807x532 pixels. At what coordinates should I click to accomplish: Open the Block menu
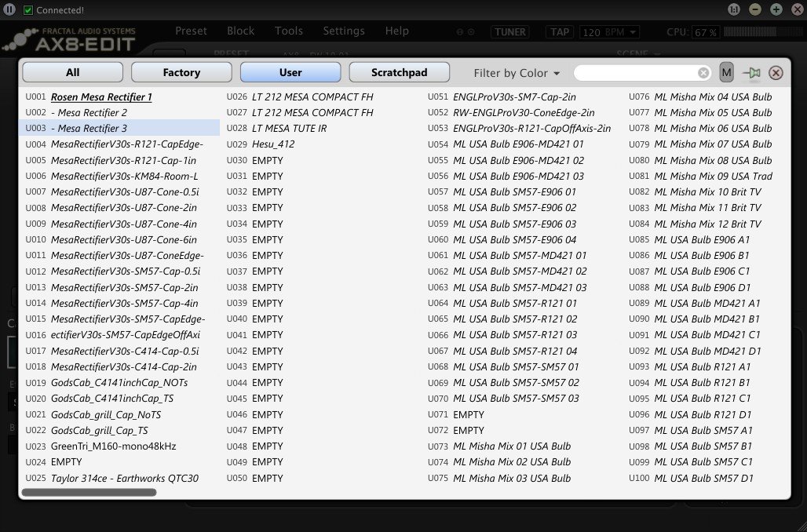(x=241, y=31)
